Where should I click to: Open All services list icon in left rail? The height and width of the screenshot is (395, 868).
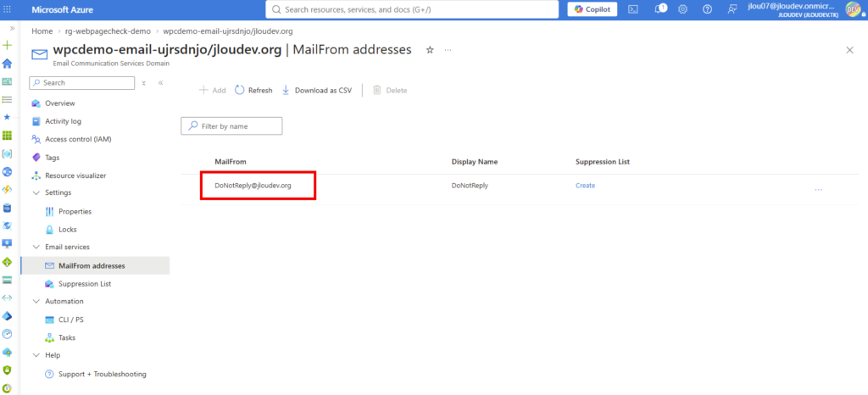tap(7, 99)
